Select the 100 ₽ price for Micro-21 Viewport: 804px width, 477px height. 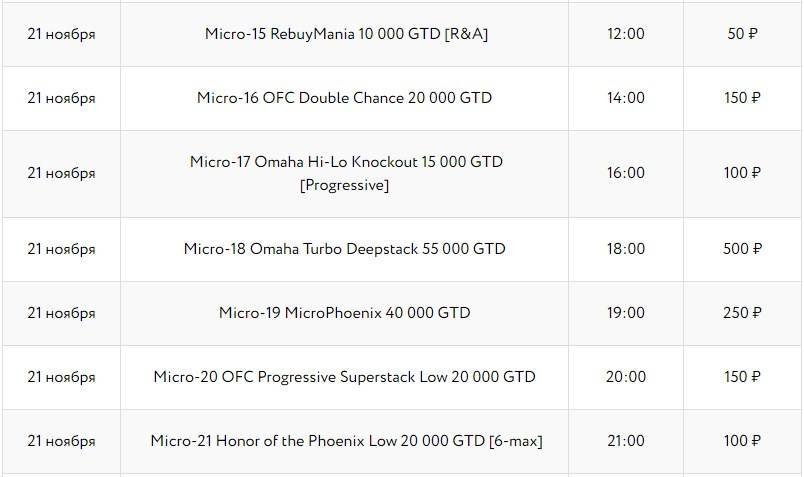[x=743, y=441]
